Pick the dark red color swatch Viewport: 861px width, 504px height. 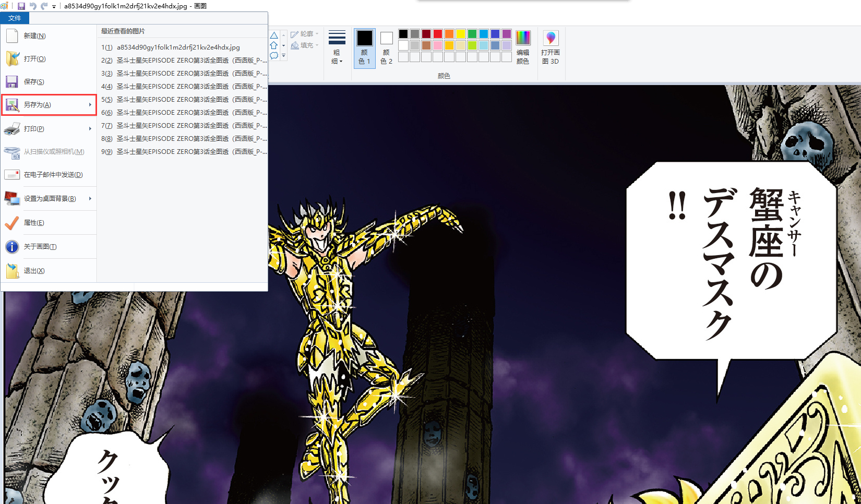(426, 34)
